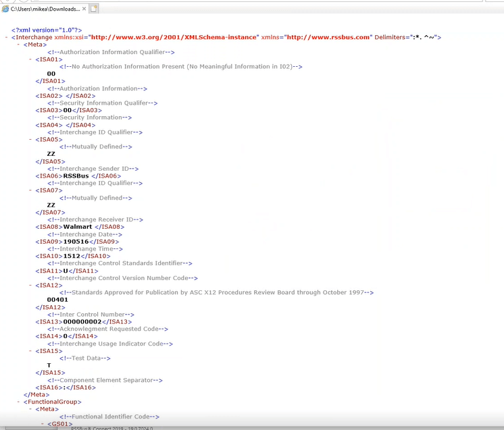Click the ISA03 value 00
This screenshot has height=430, width=504.
[67, 110]
